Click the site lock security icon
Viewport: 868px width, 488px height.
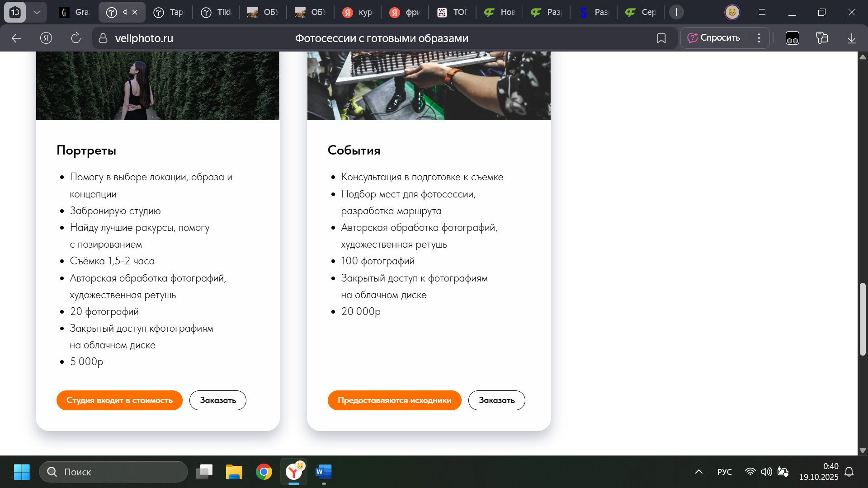[103, 38]
